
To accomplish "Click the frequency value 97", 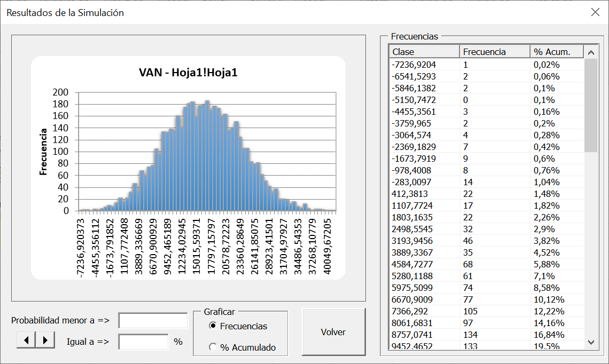I will (468, 323).
